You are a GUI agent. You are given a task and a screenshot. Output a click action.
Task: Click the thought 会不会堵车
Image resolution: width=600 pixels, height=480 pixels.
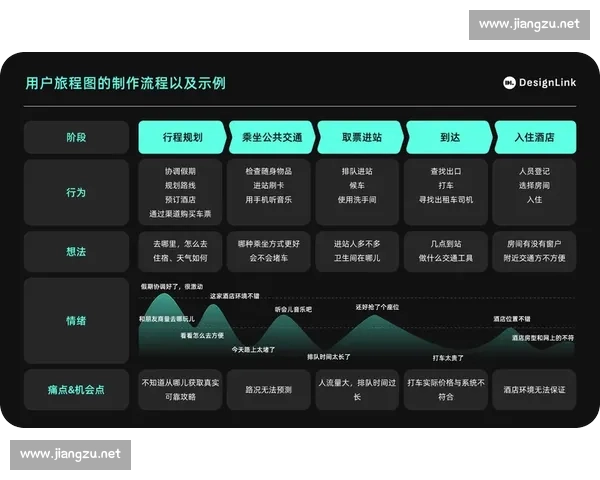tap(269, 258)
